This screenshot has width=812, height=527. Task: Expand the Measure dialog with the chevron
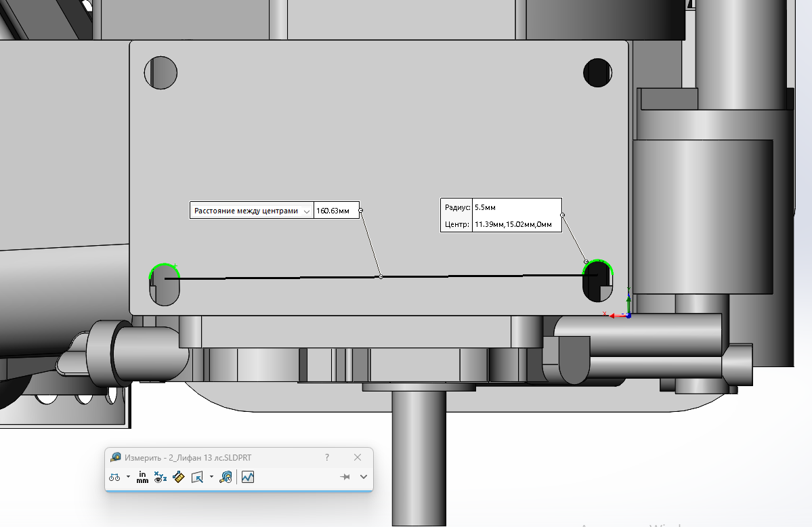364,477
